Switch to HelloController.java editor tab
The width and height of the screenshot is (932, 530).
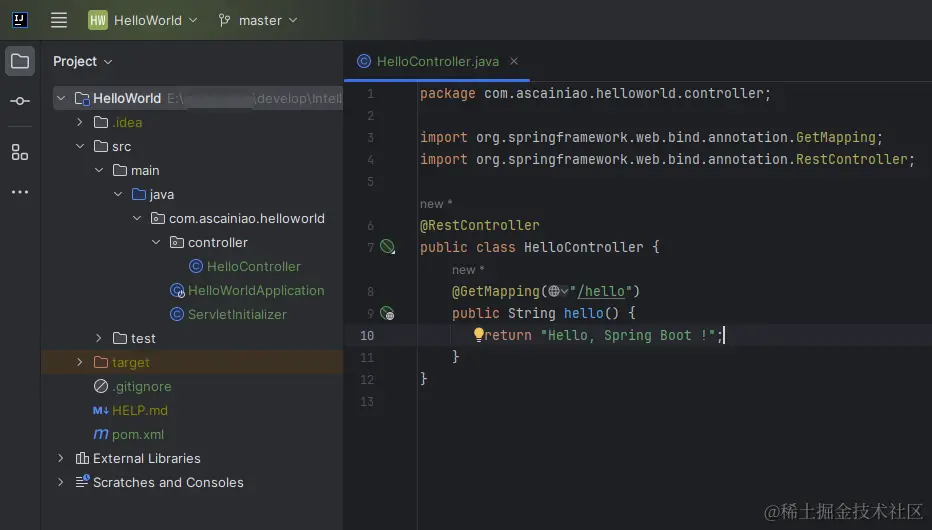(437, 62)
